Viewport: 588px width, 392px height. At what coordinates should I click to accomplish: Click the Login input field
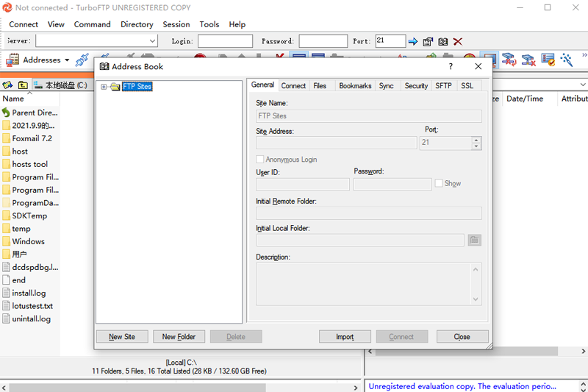click(x=225, y=41)
